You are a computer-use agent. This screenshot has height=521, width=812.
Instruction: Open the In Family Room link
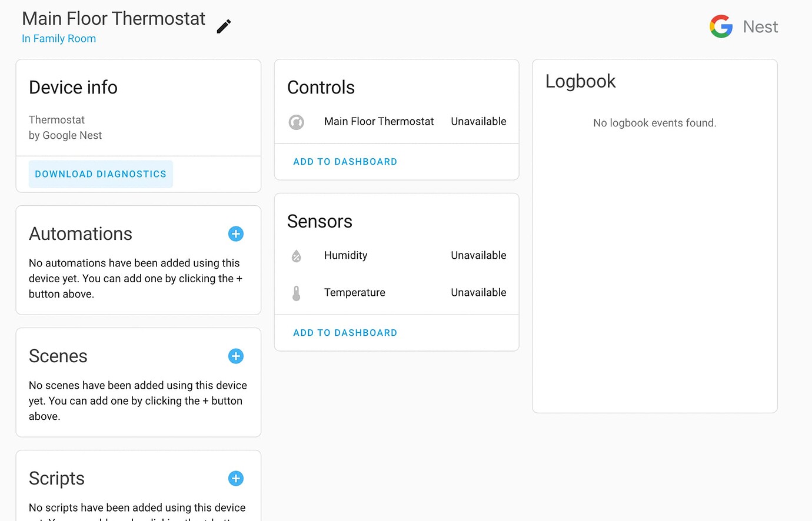59,38
